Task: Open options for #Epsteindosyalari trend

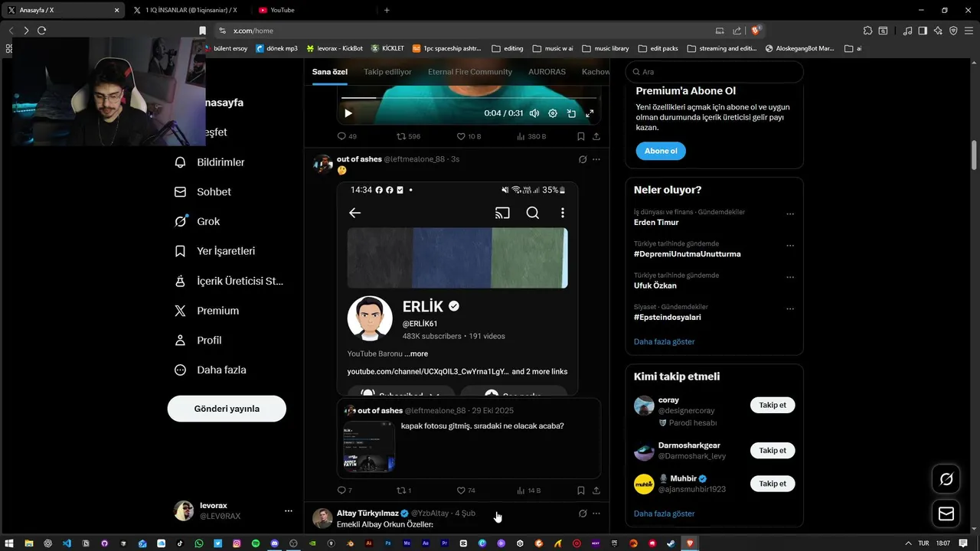Action: coord(790,309)
